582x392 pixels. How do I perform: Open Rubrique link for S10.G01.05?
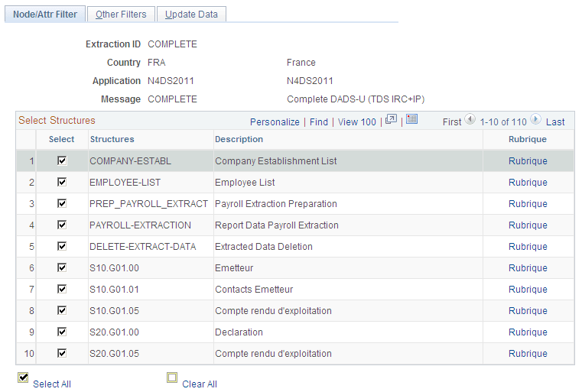point(528,311)
